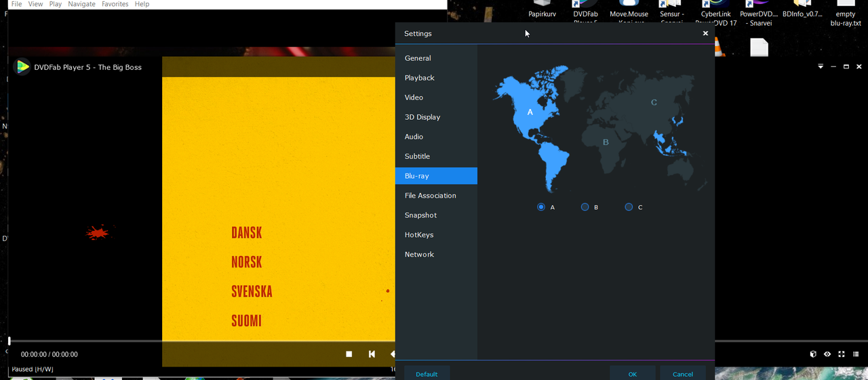The image size is (868, 380).
Task: Open the View menu
Action: tap(35, 4)
